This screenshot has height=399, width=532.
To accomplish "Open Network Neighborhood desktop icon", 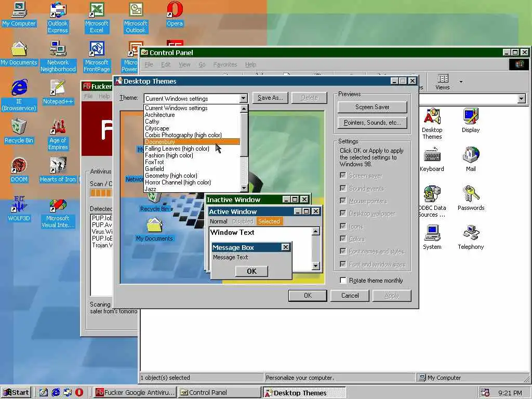I will click(x=58, y=56).
